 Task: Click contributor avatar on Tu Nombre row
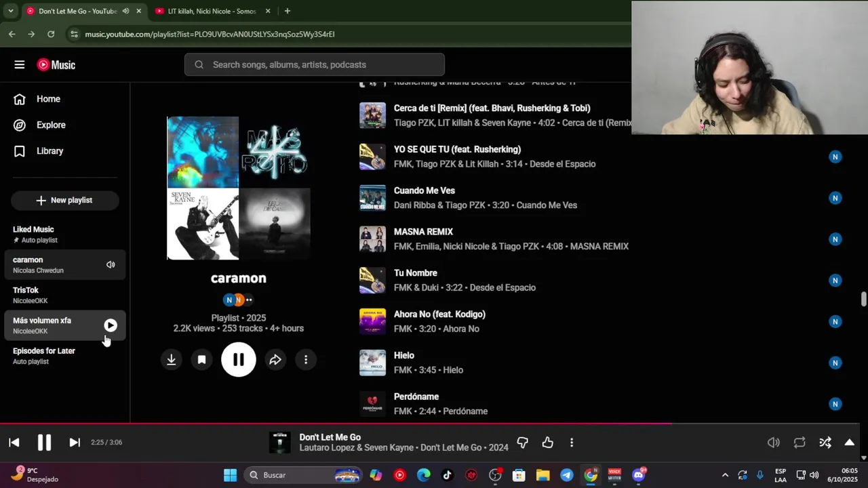tap(835, 281)
